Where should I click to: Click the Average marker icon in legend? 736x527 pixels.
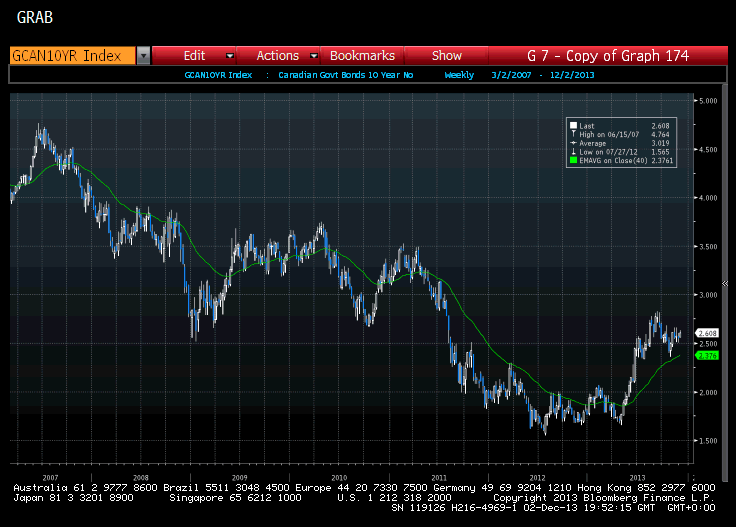point(572,143)
